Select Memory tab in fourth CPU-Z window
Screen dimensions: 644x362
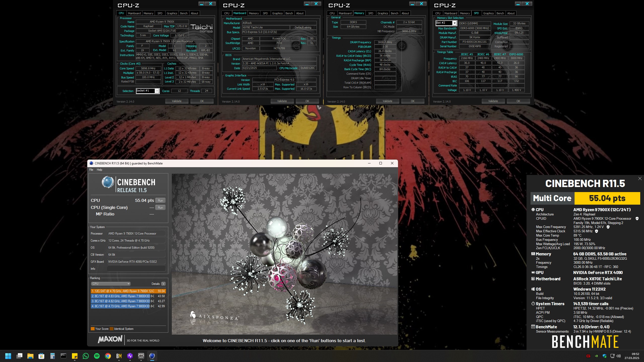(465, 13)
